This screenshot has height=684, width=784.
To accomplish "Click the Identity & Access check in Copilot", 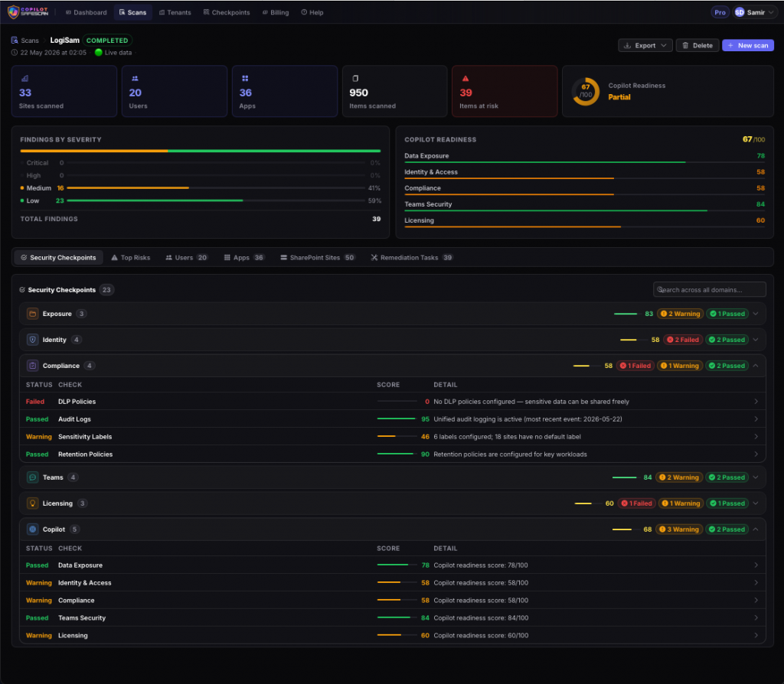I will (x=393, y=582).
